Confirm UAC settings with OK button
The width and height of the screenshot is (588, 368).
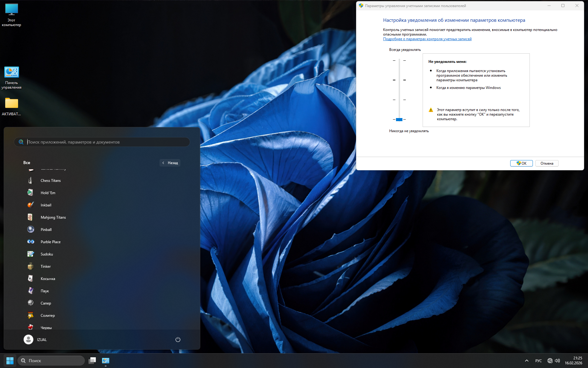point(521,163)
